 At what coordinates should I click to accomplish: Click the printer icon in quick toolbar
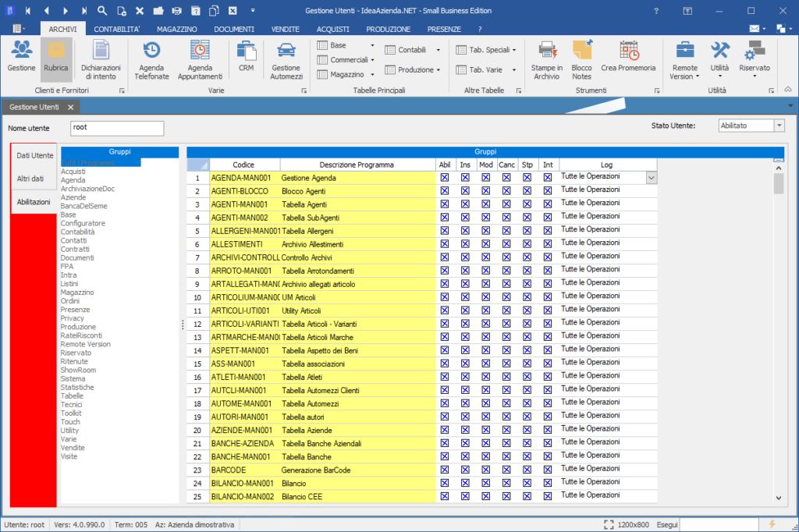(177, 10)
